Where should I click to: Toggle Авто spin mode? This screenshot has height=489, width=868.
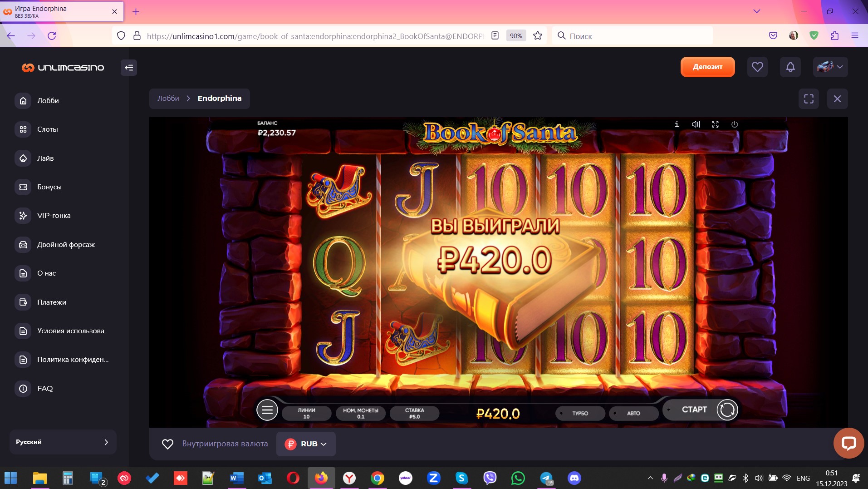633,413
